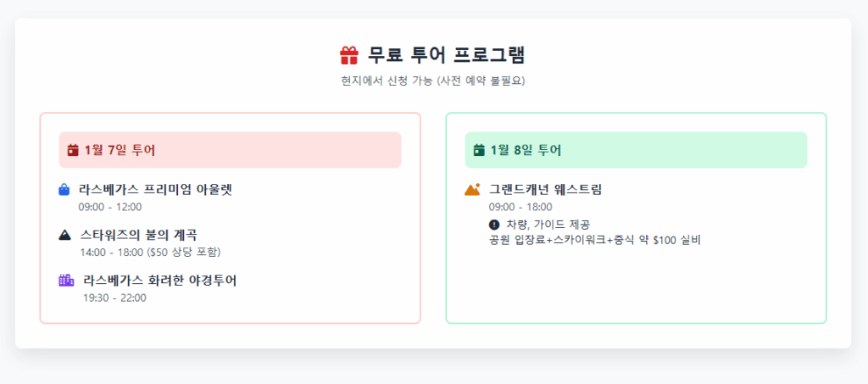The height and width of the screenshot is (384, 868).
Task: Click the calendar icon beside 1월 7일 투어
Action: tap(73, 150)
